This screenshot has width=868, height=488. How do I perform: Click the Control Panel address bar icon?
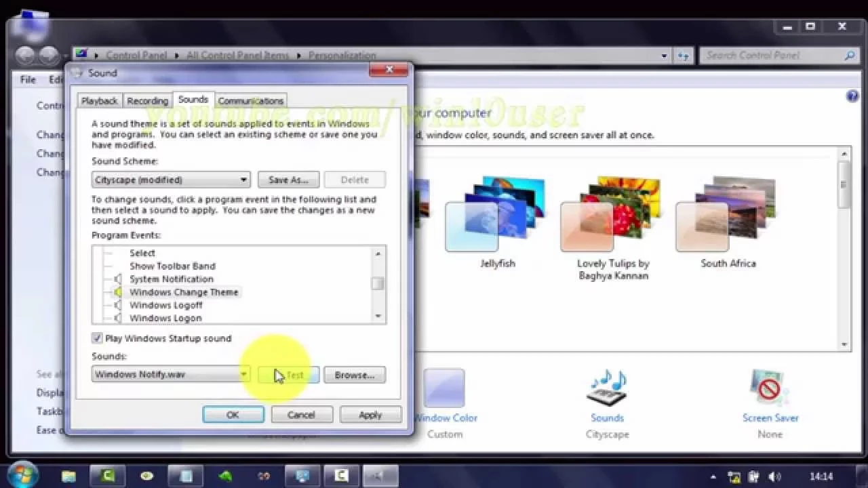[81, 55]
